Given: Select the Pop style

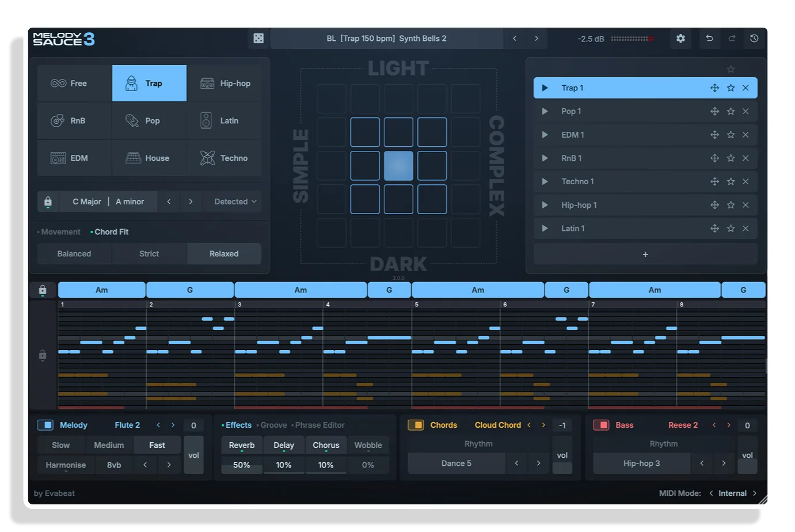Looking at the screenshot, I should click(149, 121).
